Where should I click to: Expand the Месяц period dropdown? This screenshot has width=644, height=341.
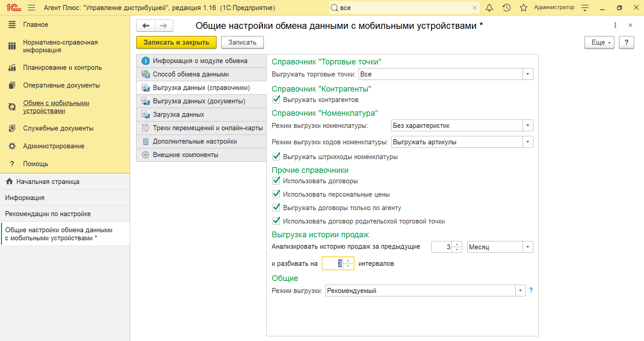528,247
